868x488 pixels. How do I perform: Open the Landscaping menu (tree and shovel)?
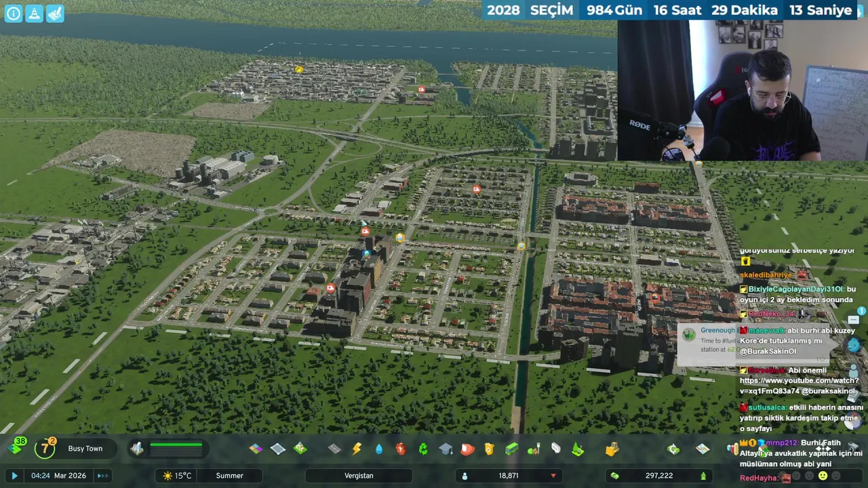coord(578,449)
